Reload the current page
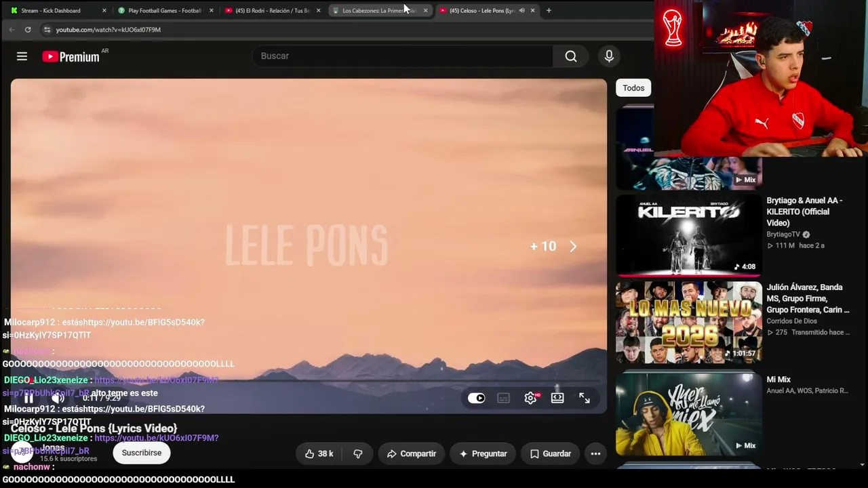868x488 pixels. coord(28,30)
